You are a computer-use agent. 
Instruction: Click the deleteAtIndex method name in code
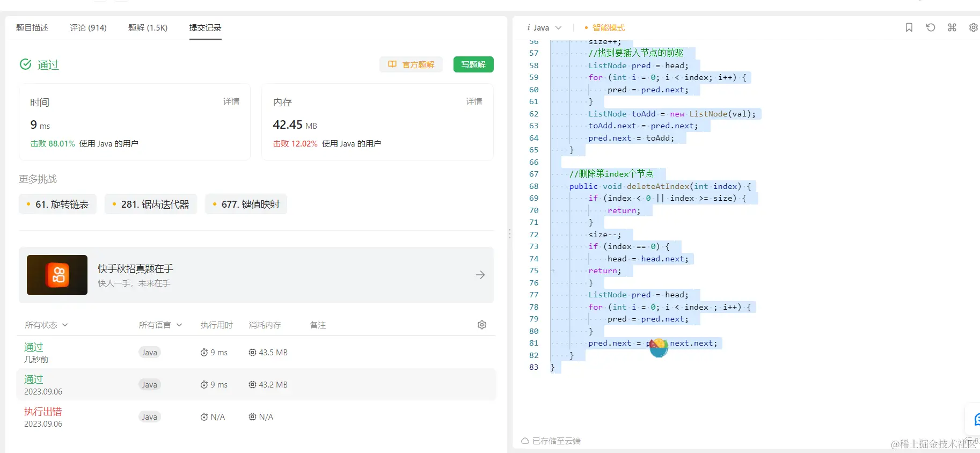pyautogui.click(x=658, y=186)
